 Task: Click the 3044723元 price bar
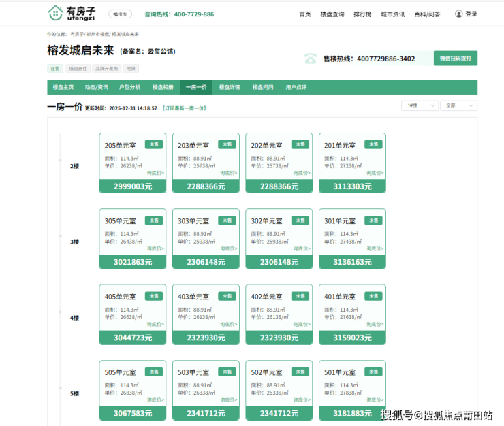pyautogui.click(x=132, y=338)
